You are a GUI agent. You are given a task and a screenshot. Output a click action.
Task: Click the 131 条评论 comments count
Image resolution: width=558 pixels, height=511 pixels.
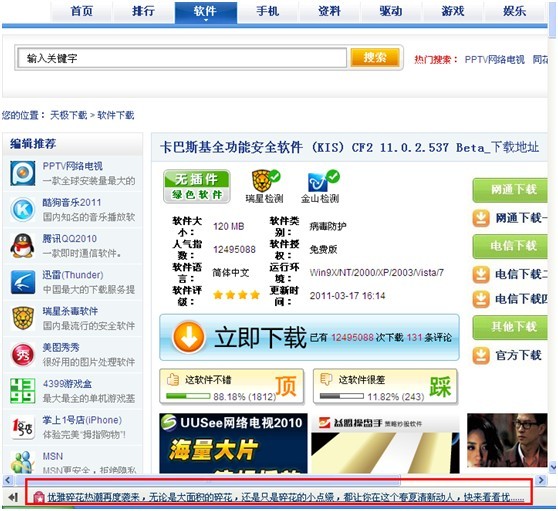point(429,337)
